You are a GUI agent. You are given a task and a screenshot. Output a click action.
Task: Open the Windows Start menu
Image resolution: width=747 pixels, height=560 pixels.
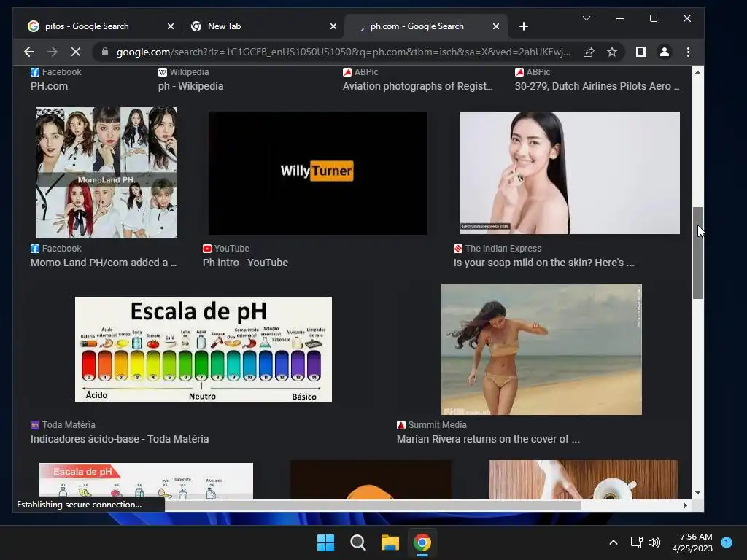(x=326, y=542)
